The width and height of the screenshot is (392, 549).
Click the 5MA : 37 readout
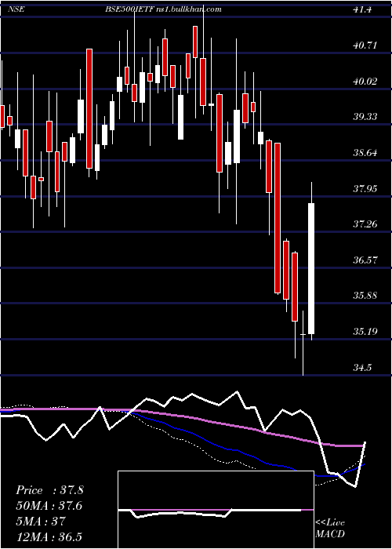point(41,522)
